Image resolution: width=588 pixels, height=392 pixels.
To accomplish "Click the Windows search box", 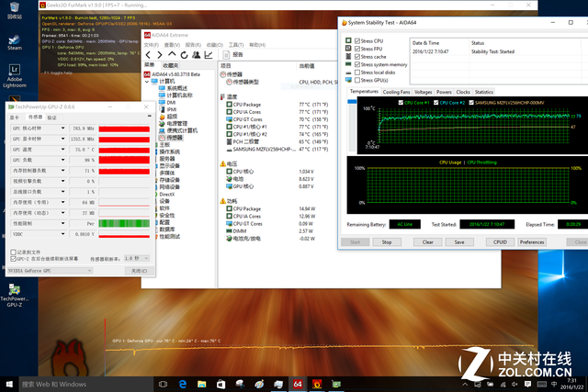I will pos(86,384).
